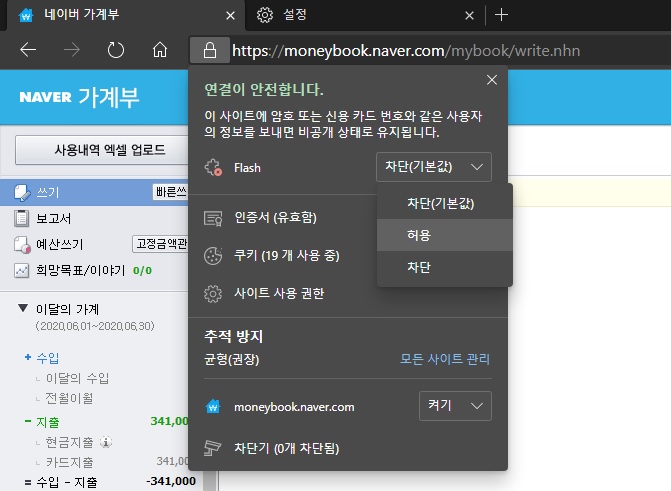This screenshot has width=671, height=491.
Task: Close the 네이버 가계부 tab
Action: tap(230, 16)
